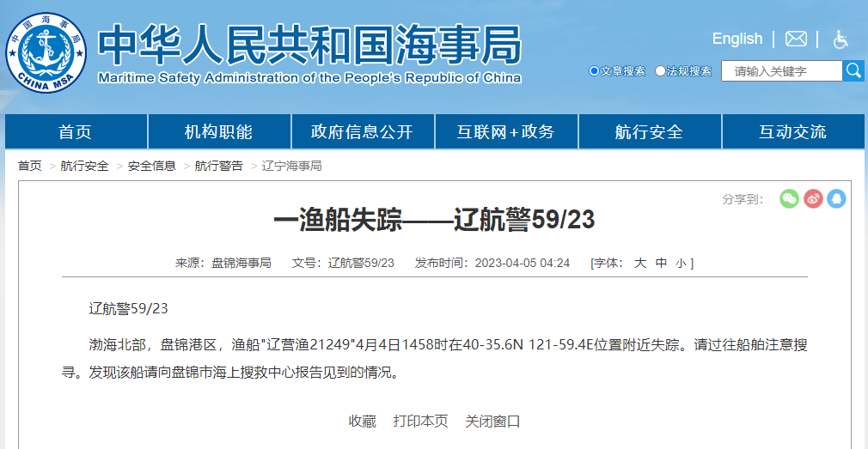This screenshot has width=868, height=449.
Task: Go to 安全信息 in breadcrumb
Action: 151,166
